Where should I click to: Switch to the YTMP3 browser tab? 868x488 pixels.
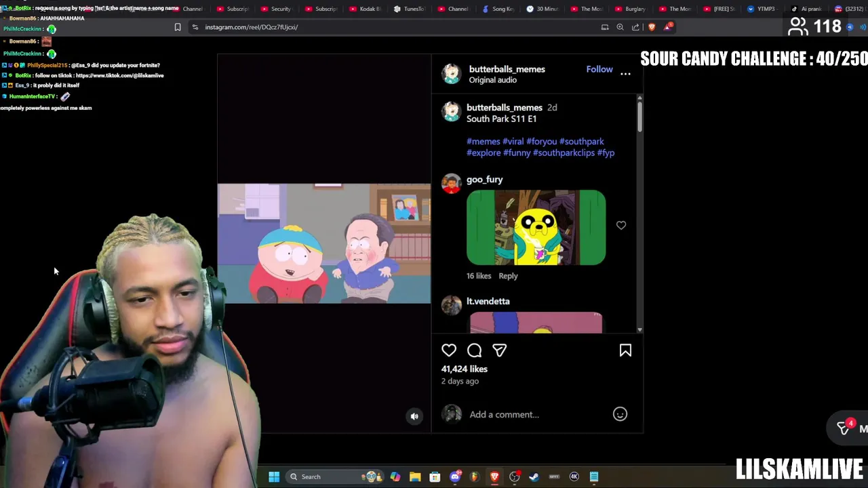[x=762, y=9]
